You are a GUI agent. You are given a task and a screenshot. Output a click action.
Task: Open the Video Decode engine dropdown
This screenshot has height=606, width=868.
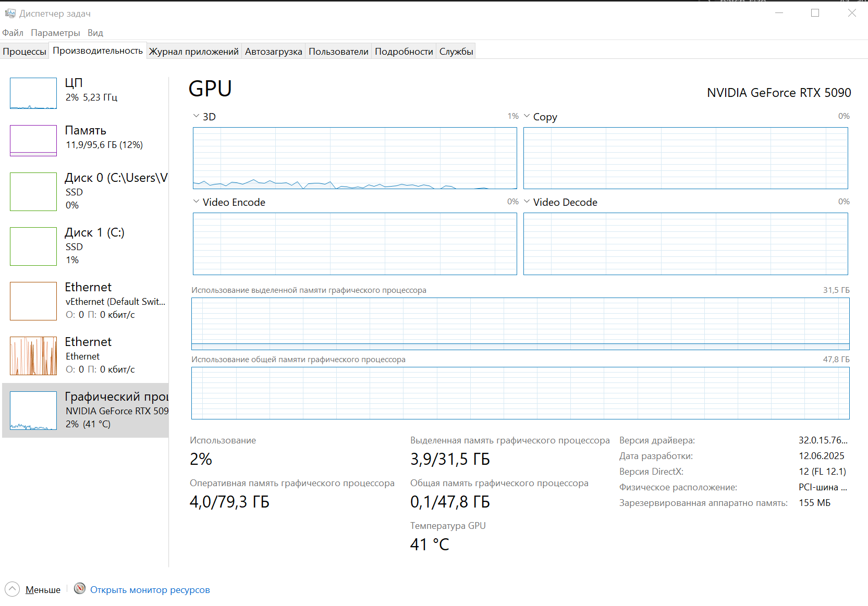pos(527,202)
